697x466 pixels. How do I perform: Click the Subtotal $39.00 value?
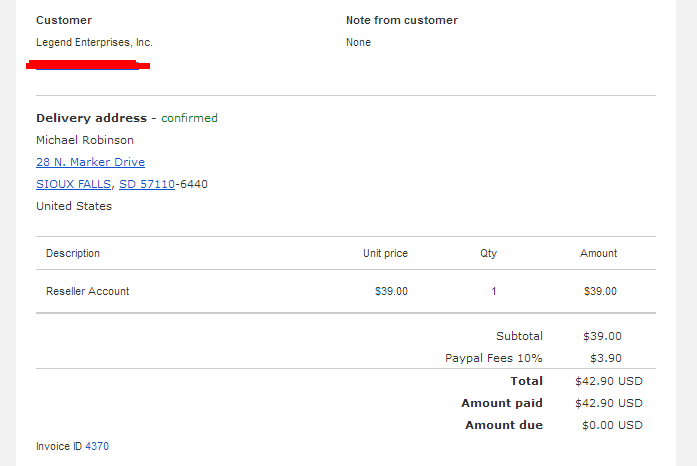pyautogui.click(x=602, y=336)
